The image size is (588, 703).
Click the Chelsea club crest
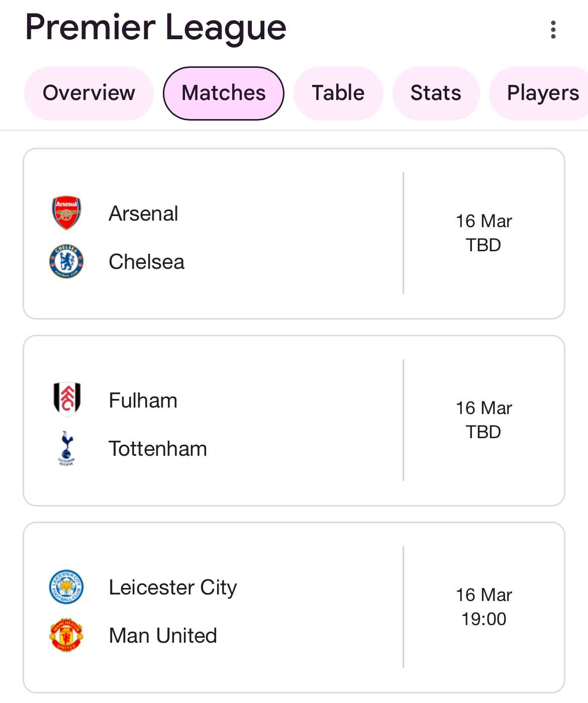[66, 261]
